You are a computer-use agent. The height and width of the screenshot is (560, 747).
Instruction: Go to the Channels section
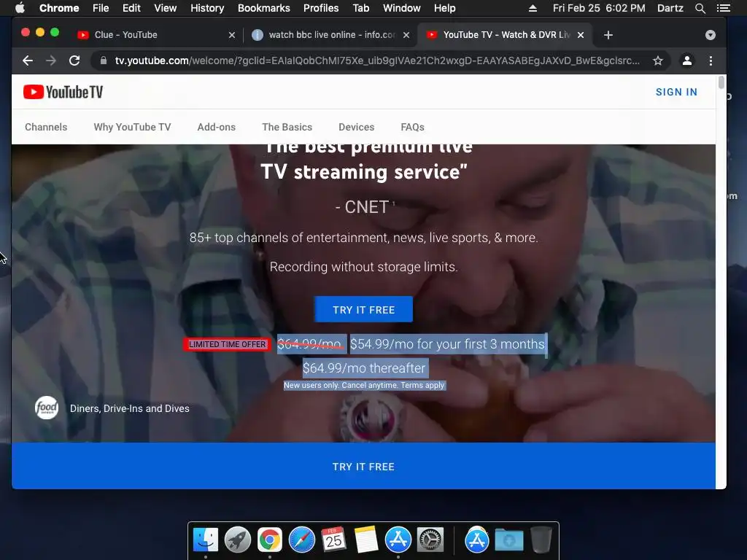tap(46, 127)
